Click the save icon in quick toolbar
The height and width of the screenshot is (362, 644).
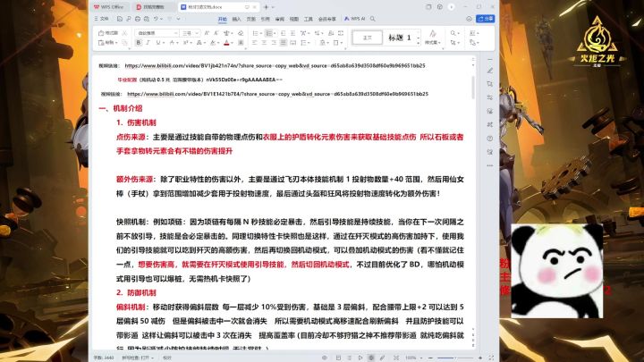(x=120, y=19)
